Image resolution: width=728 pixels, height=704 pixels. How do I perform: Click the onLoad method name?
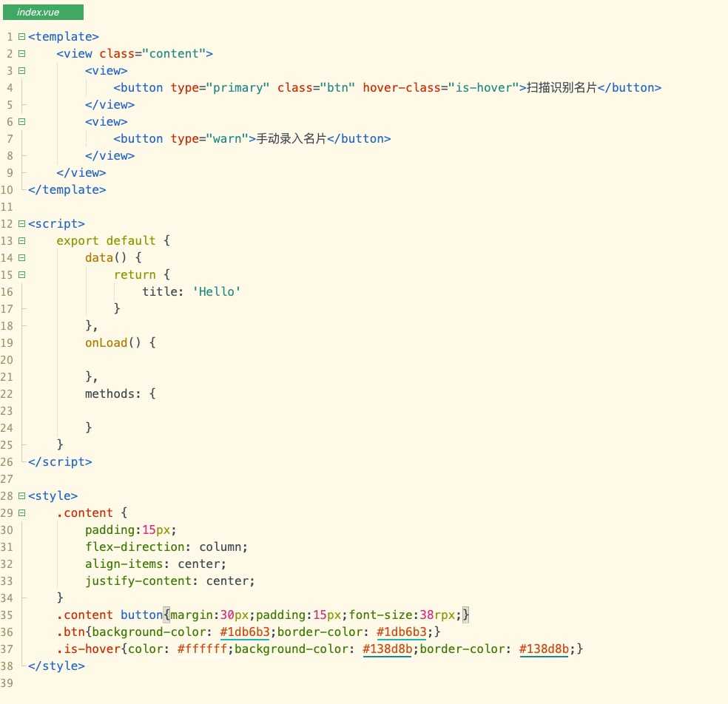tap(106, 343)
